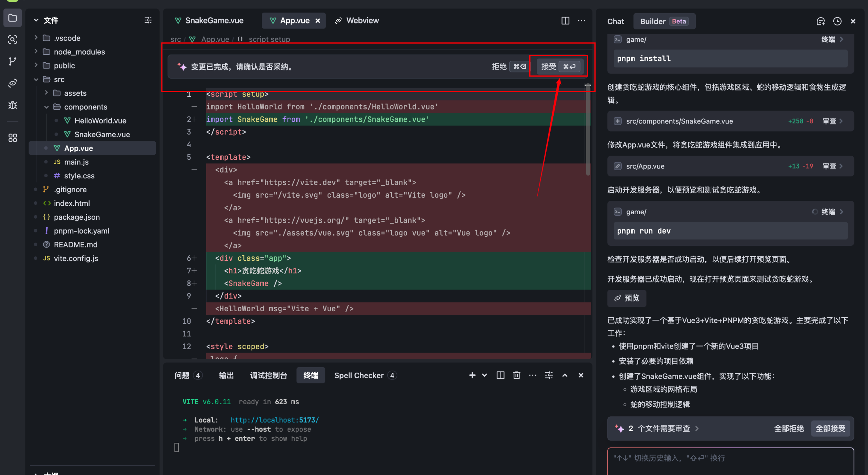Open the terminal profile dropdown arrow
The width and height of the screenshot is (868, 475).
(484, 375)
